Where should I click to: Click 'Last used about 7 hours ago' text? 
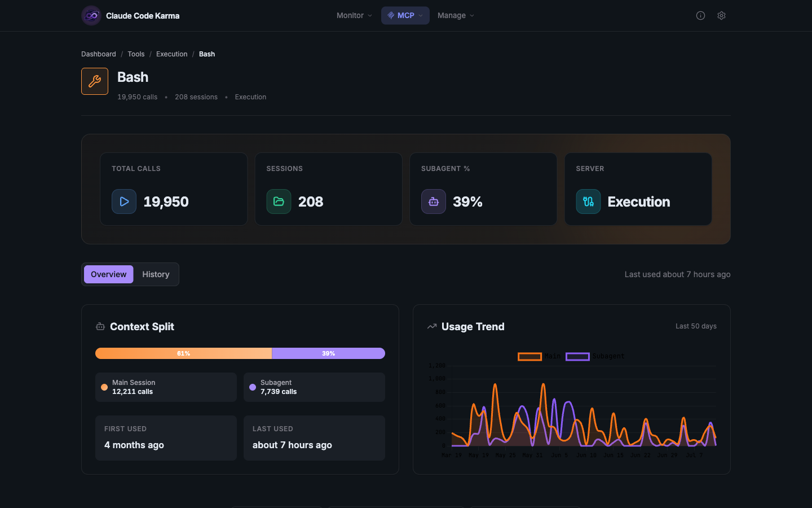[677, 274]
